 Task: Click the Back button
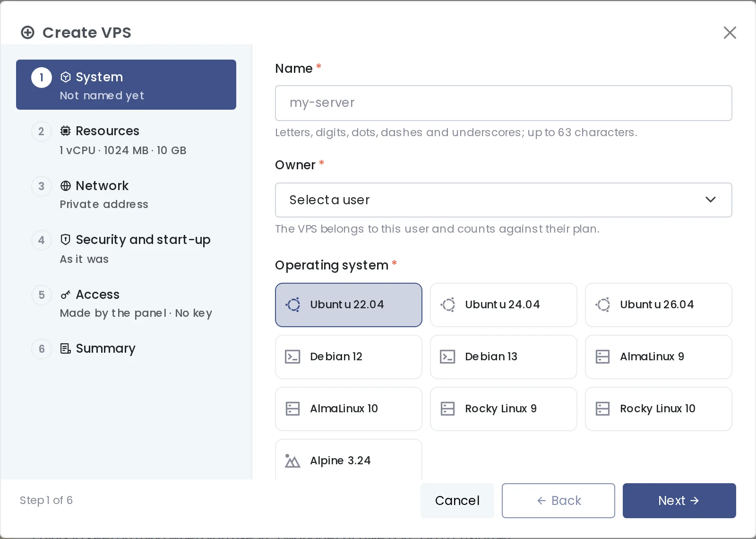click(x=558, y=501)
